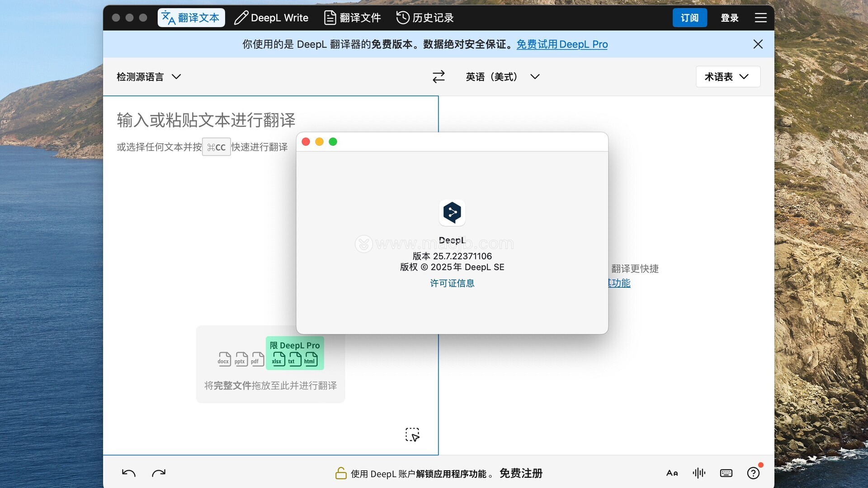The height and width of the screenshot is (488, 868).
Task: Click the partially hidden 功能 link
Action: [x=619, y=283]
